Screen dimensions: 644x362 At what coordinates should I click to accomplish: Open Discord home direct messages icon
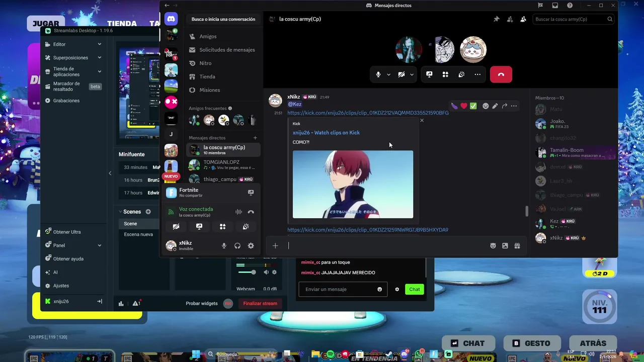(171, 19)
